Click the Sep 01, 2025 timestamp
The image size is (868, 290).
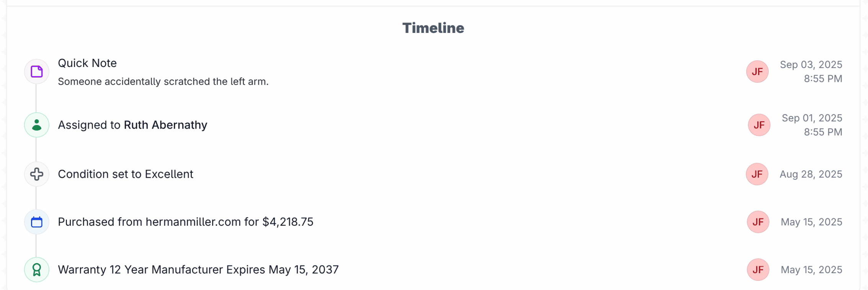click(812, 118)
